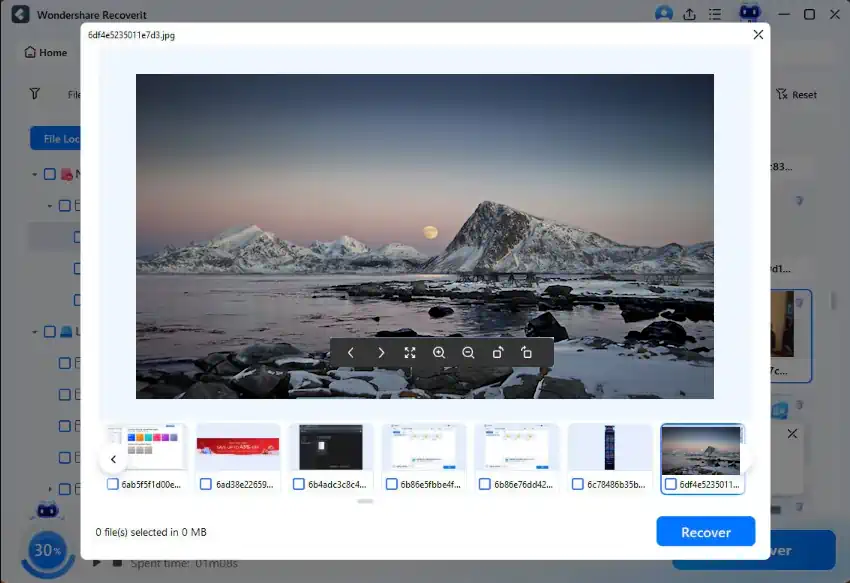Image resolution: width=850 pixels, height=583 pixels.
Task: Resume scan with the play button
Action: click(96, 563)
